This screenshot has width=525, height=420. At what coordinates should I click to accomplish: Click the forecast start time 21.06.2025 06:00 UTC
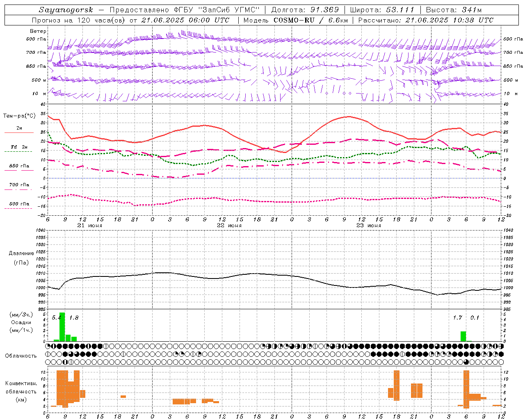(185, 20)
